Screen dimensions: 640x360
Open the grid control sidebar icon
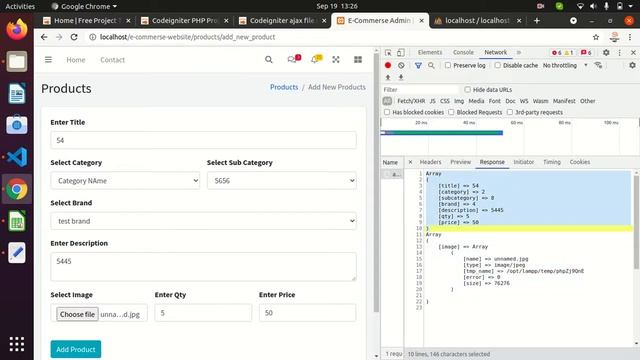(x=358, y=60)
